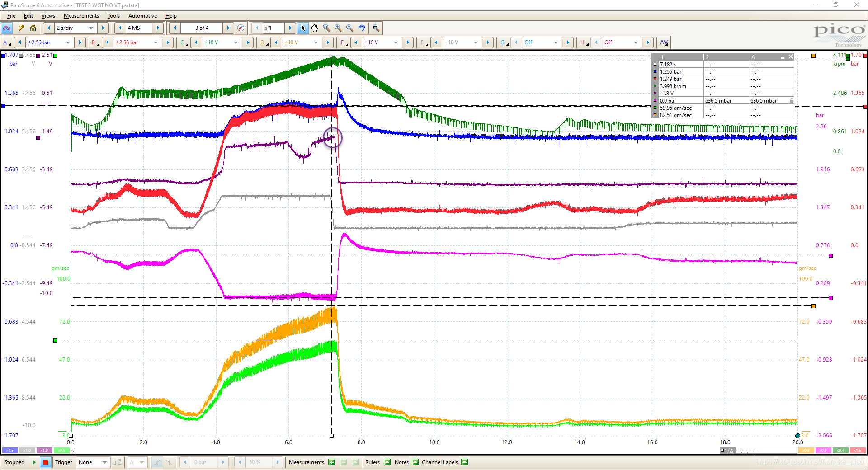This screenshot has width=868, height=470.
Task: Click the frequency legend box at bottom right
Action: (x=758, y=451)
